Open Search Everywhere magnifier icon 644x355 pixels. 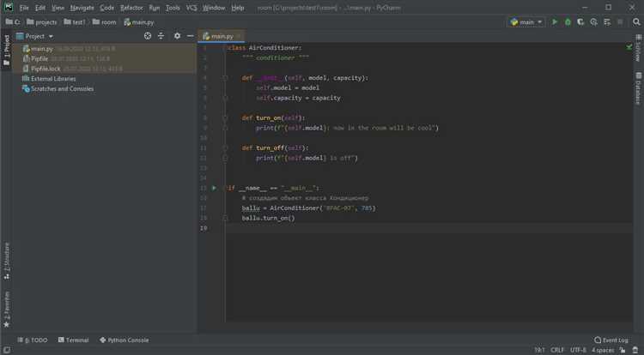pos(636,22)
